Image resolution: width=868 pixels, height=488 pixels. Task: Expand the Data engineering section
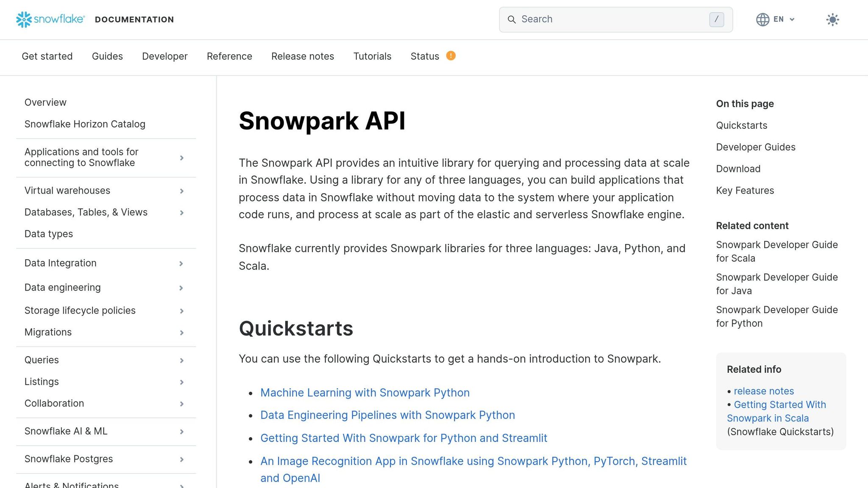[x=181, y=288]
